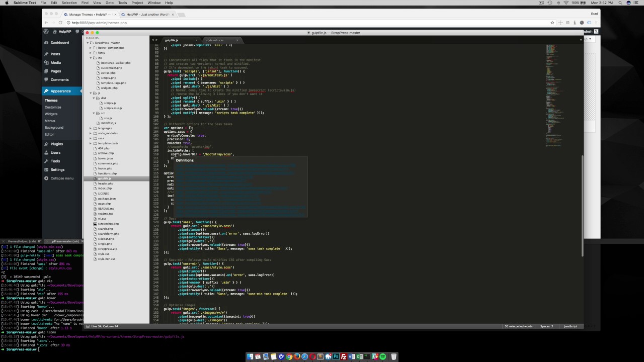Click the WordPress logo in admin bar
This screenshot has height=362, width=644.
click(46, 31)
